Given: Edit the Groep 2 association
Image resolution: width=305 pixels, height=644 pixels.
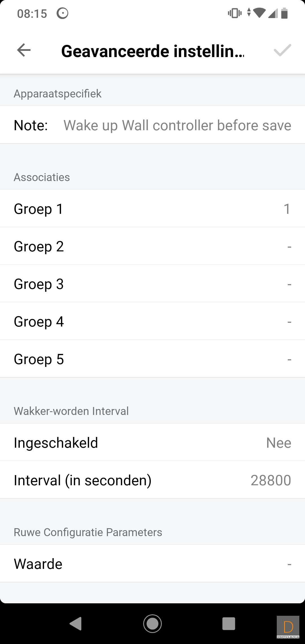Looking at the screenshot, I should (x=152, y=246).
